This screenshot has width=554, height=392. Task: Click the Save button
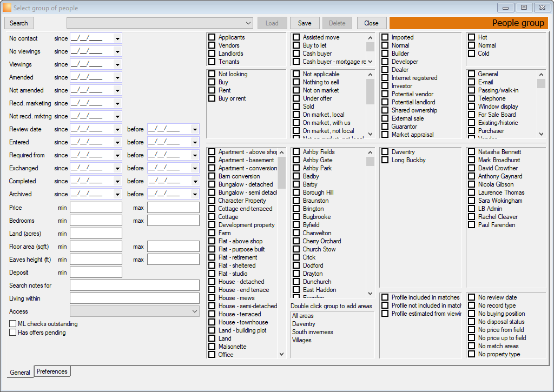(x=305, y=23)
